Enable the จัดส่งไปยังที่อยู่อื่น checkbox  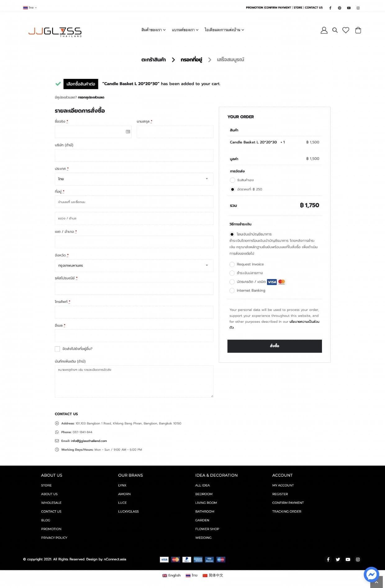click(x=57, y=349)
